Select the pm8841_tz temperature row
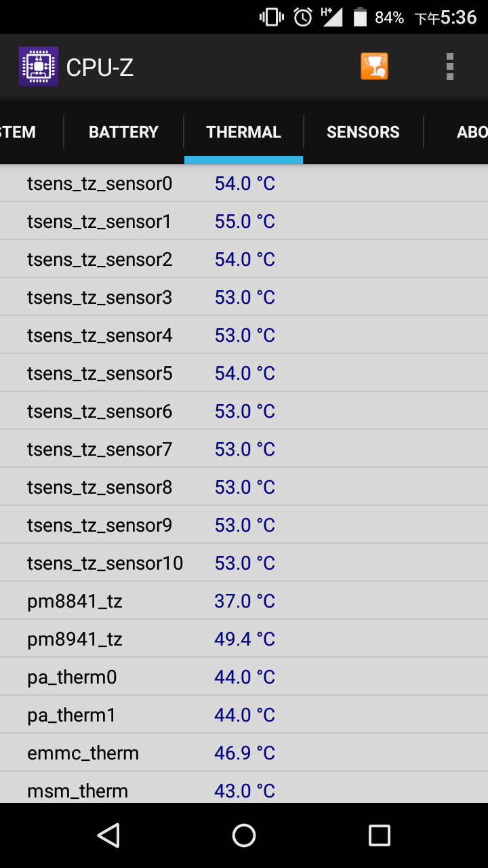 coord(244,601)
